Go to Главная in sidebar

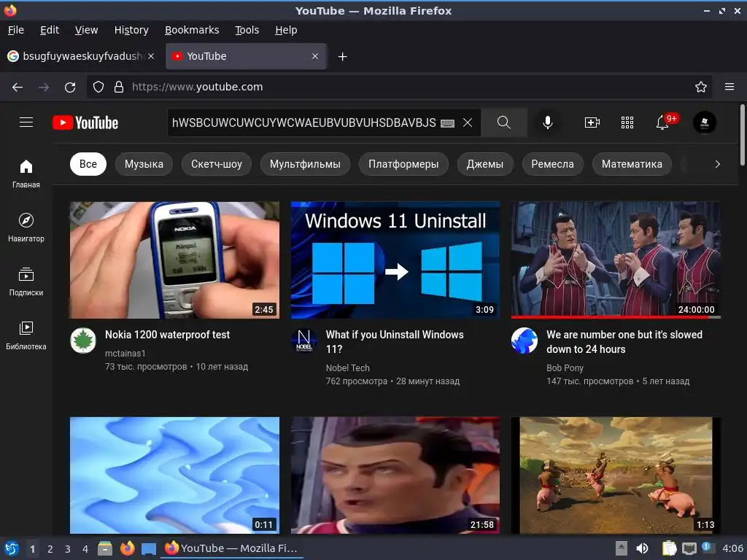26,174
